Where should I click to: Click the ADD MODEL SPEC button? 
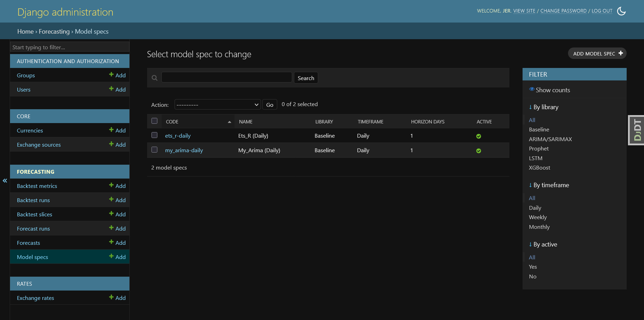[x=597, y=53]
